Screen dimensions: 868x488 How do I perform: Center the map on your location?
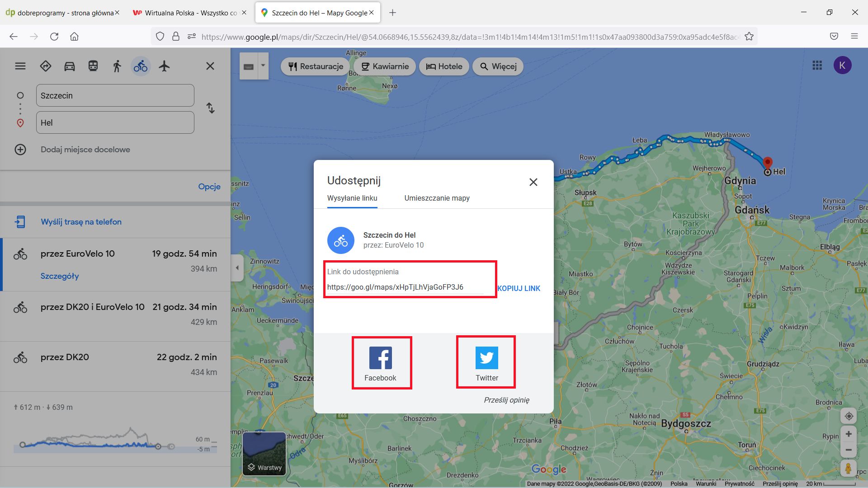(x=849, y=416)
